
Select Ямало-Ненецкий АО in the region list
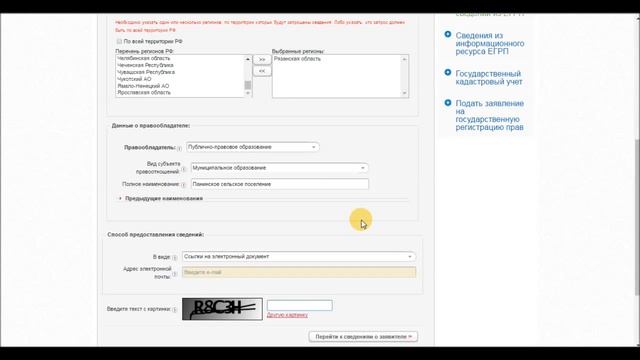[x=143, y=86]
